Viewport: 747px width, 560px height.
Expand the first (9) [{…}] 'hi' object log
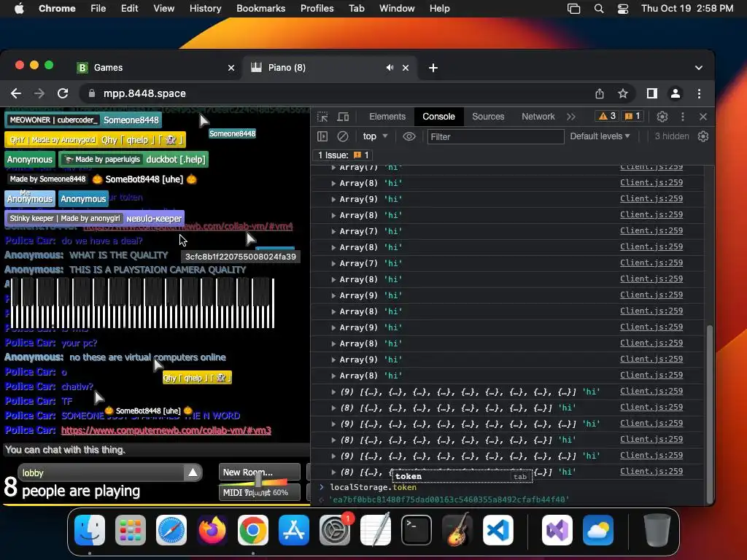[333, 392]
